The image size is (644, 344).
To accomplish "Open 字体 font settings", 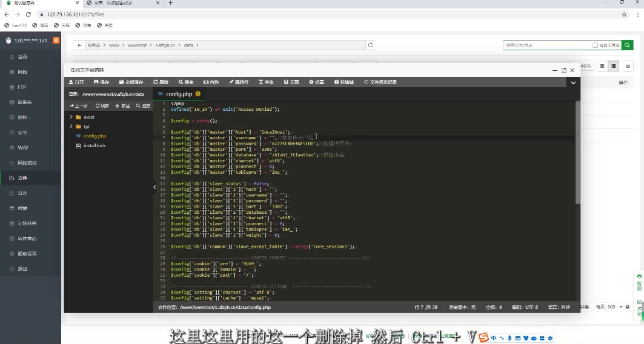I will (x=266, y=82).
